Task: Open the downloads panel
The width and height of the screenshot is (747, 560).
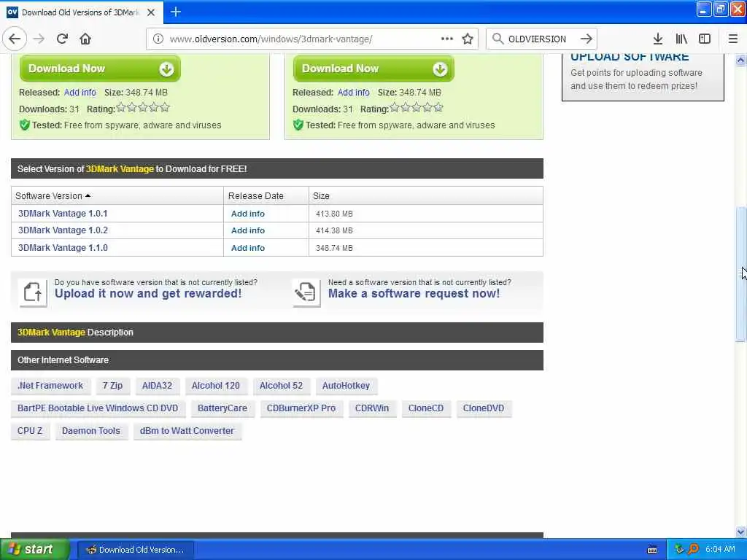Action: (x=657, y=39)
